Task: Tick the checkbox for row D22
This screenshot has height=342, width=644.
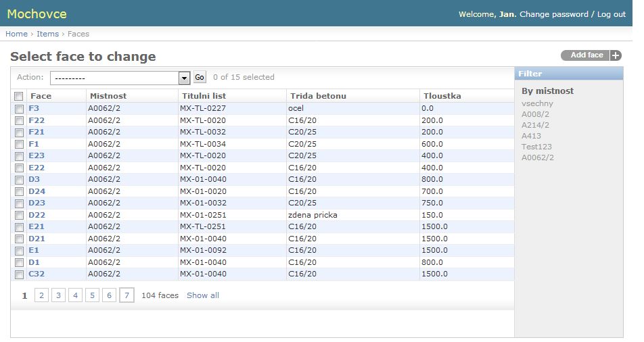Action: pyautogui.click(x=19, y=216)
